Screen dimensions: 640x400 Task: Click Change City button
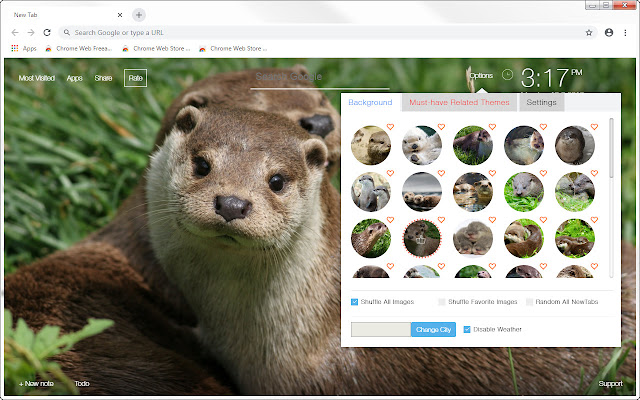[433, 329]
